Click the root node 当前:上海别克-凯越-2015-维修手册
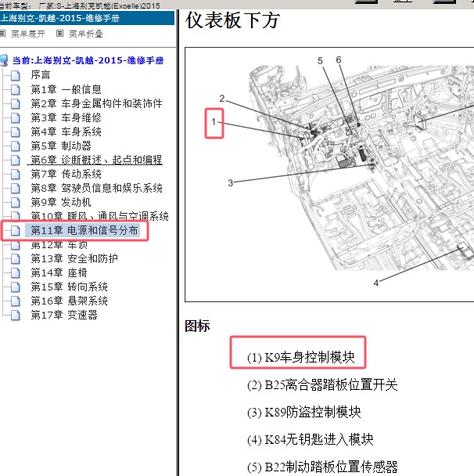Viewport: 474px width, 476px height. coord(88,60)
